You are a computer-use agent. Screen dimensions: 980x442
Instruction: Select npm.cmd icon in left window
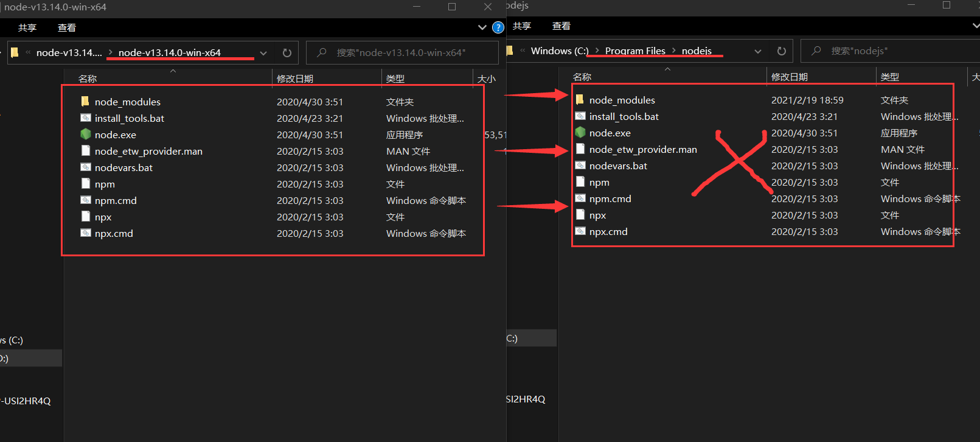[85, 200]
